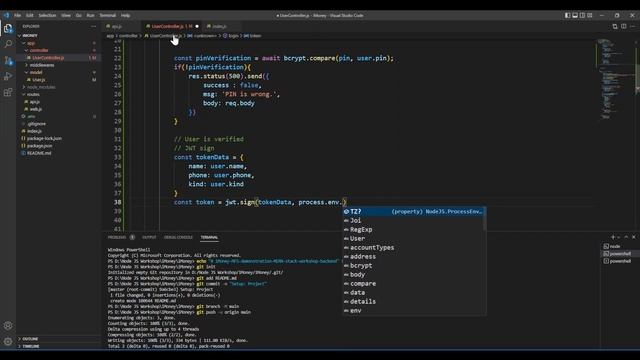Open UserController.js in the file tree
The image size is (640, 360).
pos(48,58)
